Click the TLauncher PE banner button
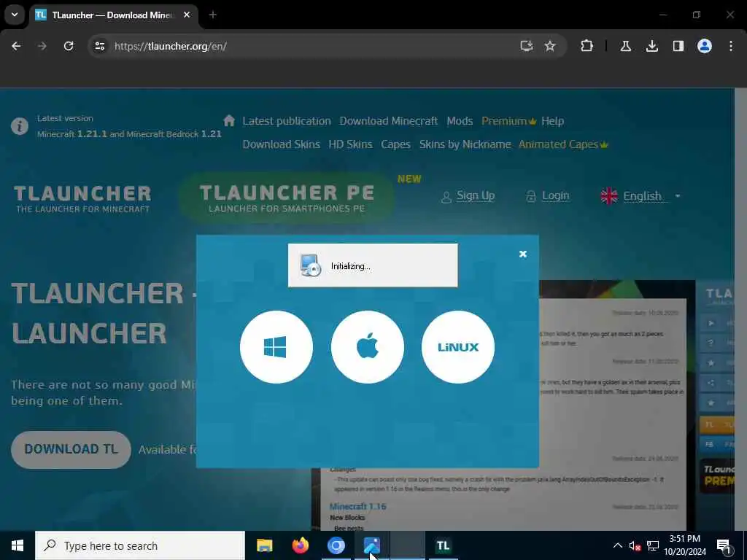The width and height of the screenshot is (747, 560). pos(287,198)
